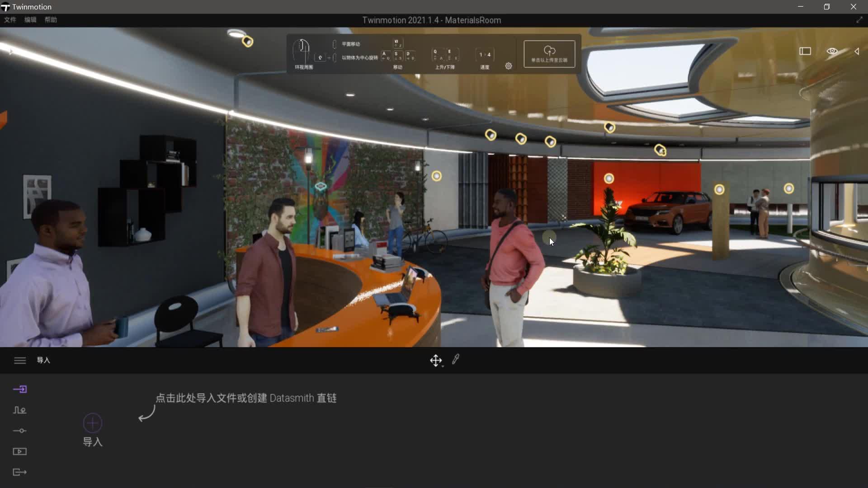The height and width of the screenshot is (488, 868).
Task: Toggle the eye view settings icon
Action: [832, 51]
